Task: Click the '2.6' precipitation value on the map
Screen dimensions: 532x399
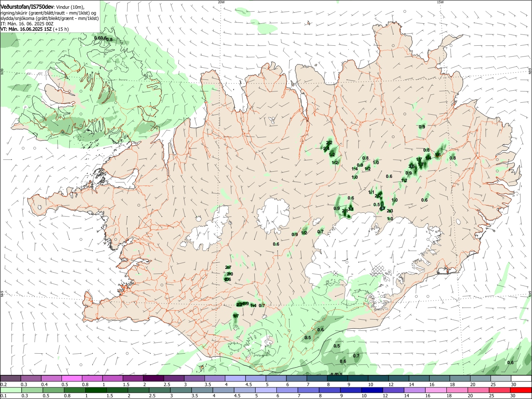Action: point(227,279)
